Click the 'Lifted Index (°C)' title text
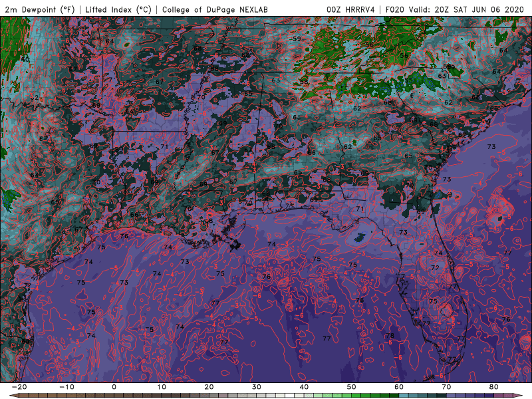The width and height of the screenshot is (532, 399). (118, 9)
